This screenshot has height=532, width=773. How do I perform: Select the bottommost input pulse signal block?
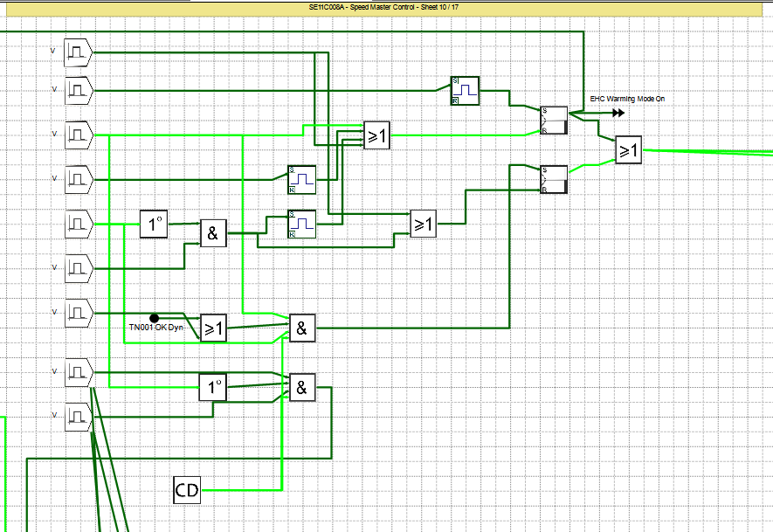pos(78,416)
